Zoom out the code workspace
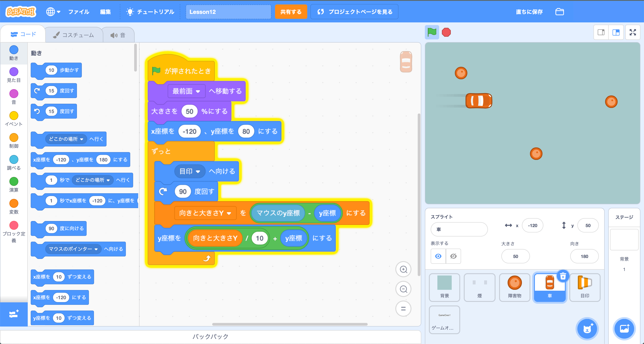Viewport: 644px width, 344px height. point(403,289)
